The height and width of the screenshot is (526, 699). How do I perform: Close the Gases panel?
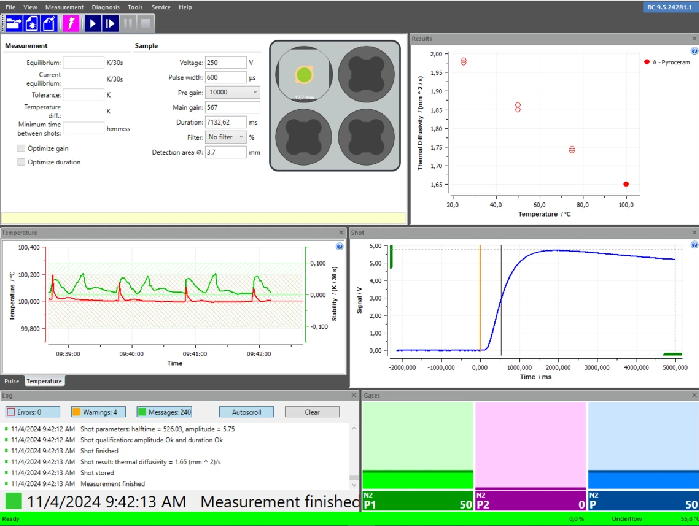click(695, 395)
